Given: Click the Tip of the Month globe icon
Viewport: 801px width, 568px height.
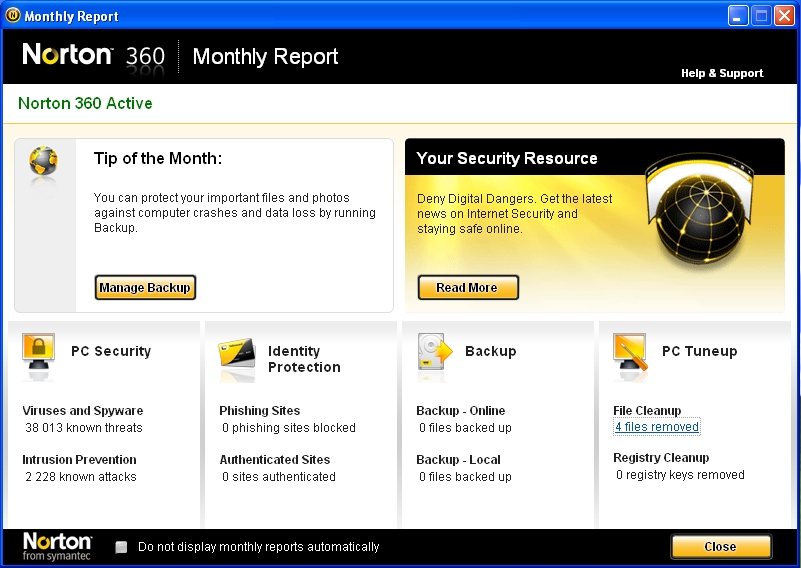Looking at the screenshot, I should 43,161.
